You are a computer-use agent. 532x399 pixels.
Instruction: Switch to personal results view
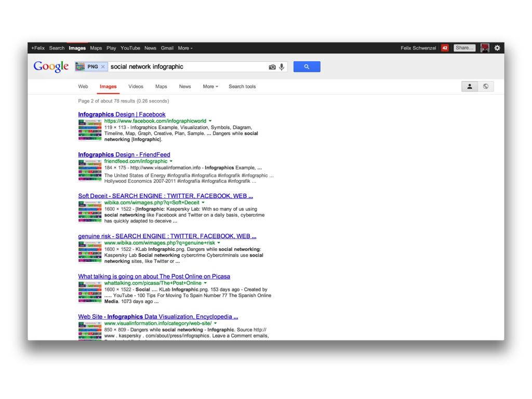(x=470, y=87)
